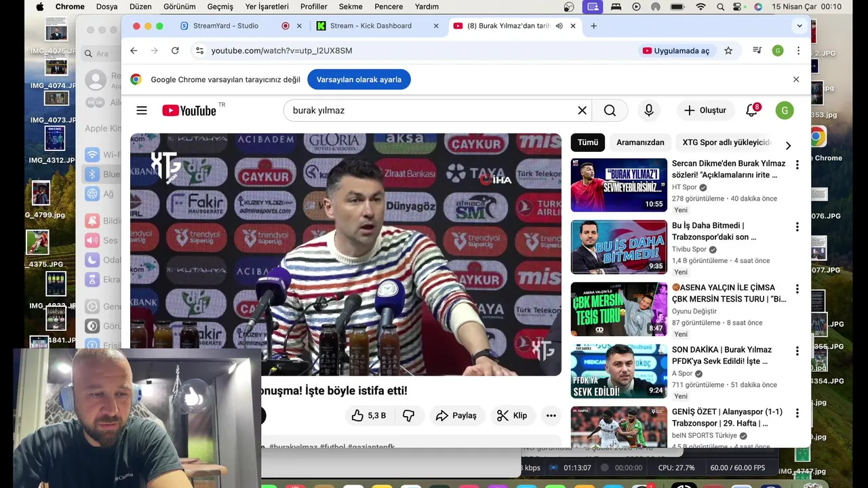The image size is (868, 488).
Task: Open the Düzen menu
Action: (x=140, y=7)
